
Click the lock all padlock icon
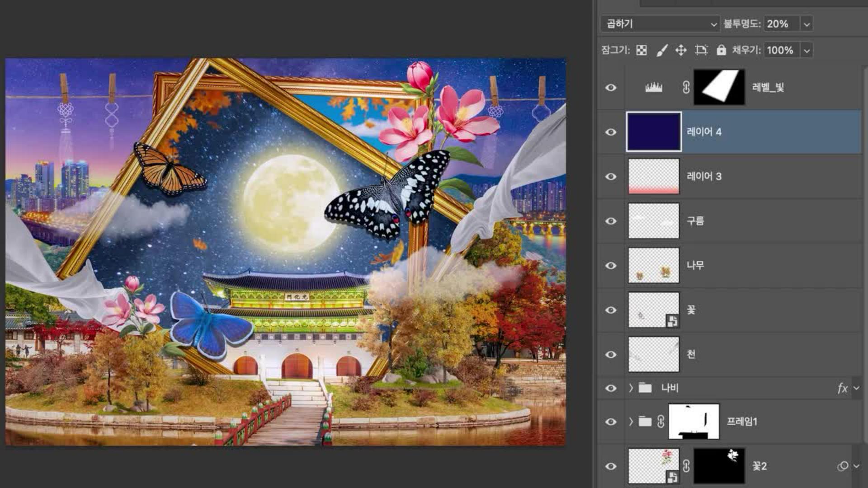[721, 50]
